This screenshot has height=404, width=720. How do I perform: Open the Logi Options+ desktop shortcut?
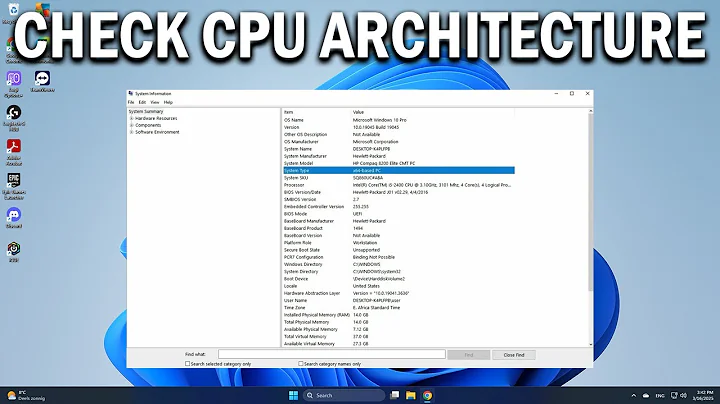tap(14, 84)
